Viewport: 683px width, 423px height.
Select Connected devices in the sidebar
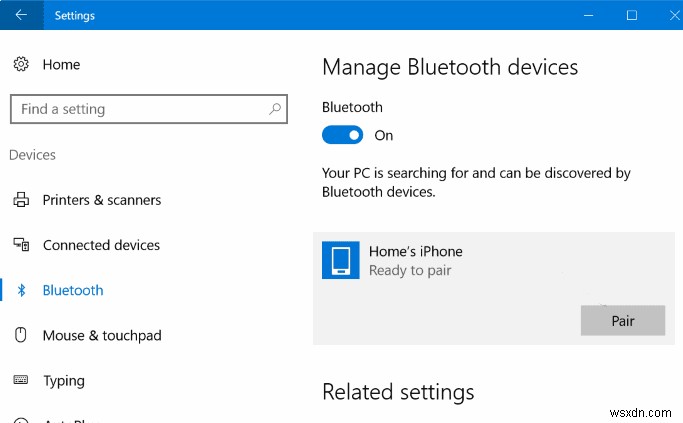coord(101,245)
